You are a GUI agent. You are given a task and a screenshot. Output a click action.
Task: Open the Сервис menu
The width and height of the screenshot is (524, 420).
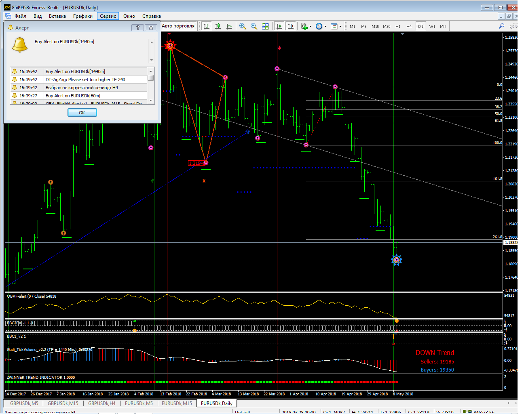coord(108,16)
